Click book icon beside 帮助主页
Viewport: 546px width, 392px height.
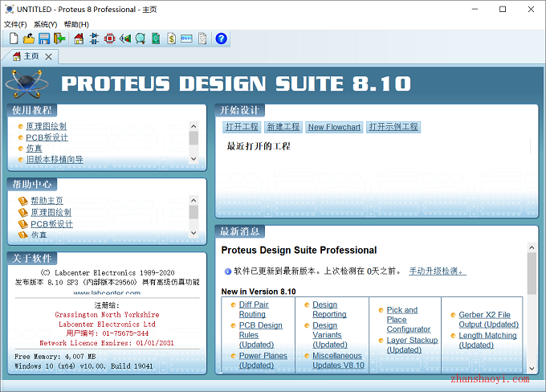[23, 201]
